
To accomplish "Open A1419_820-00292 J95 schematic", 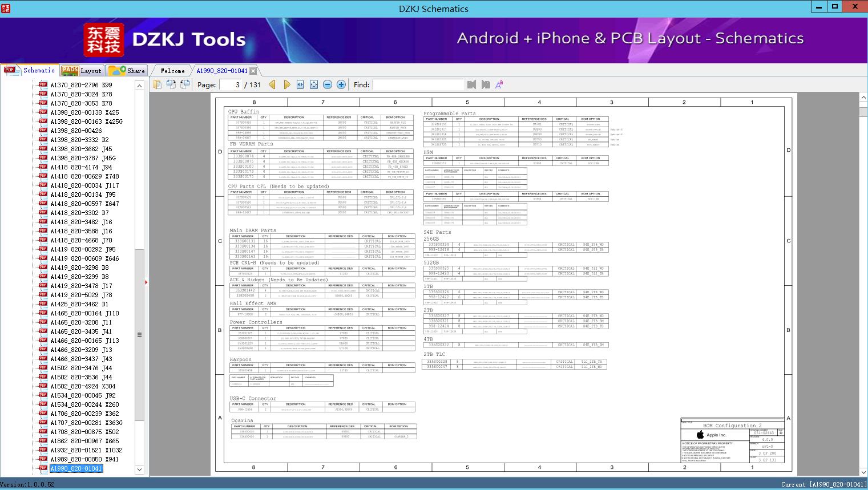I will click(x=83, y=249).
